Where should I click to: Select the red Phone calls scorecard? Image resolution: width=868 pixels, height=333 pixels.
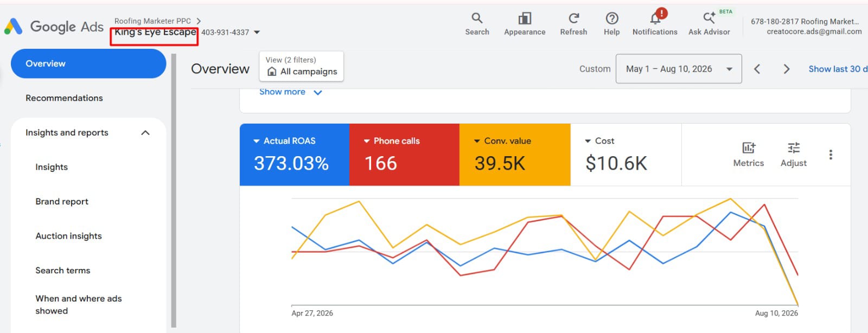click(404, 155)
